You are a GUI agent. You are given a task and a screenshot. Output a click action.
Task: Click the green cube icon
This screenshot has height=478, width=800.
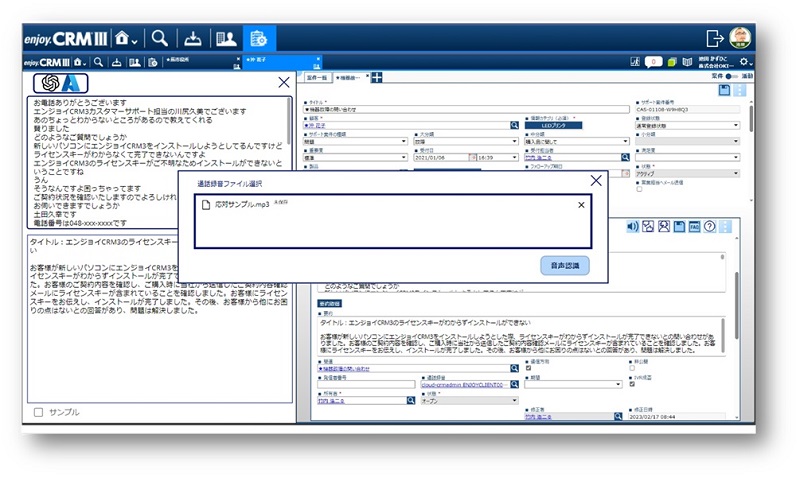pyautogui.click(x=672, y=62)
